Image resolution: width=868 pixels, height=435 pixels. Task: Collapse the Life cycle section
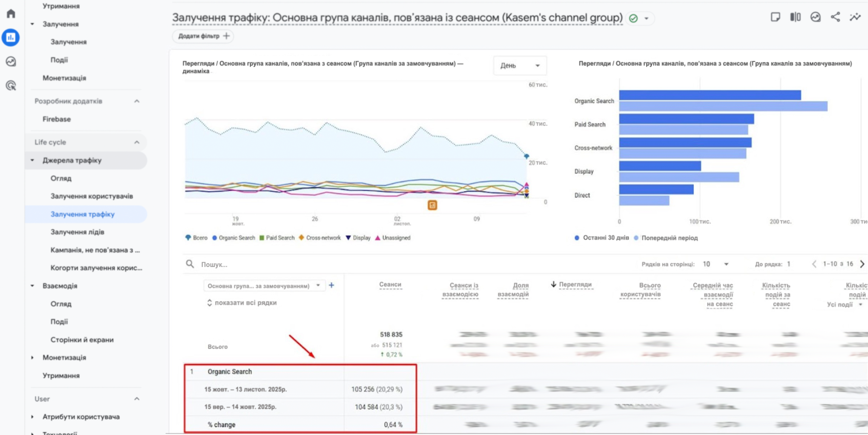pyautogui.click(x=137, y=142)
